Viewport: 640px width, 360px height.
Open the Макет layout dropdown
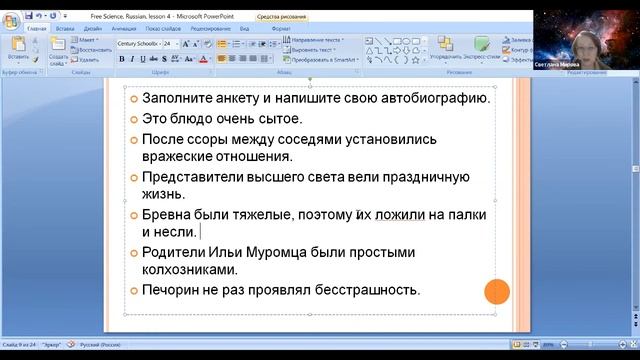point(85,40)
